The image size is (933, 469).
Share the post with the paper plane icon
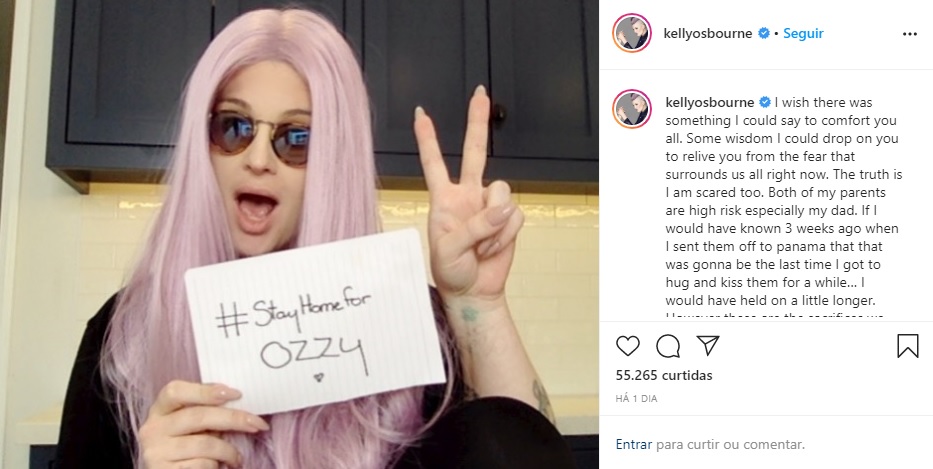tap(708, 345)
